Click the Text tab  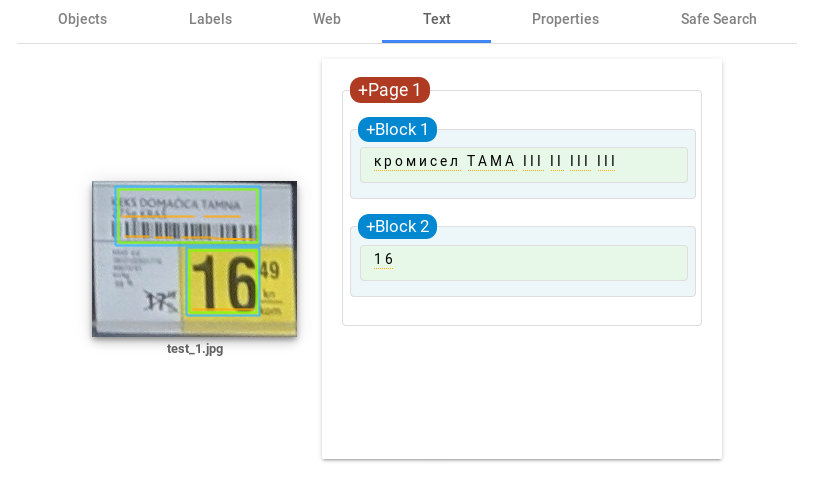437,19
